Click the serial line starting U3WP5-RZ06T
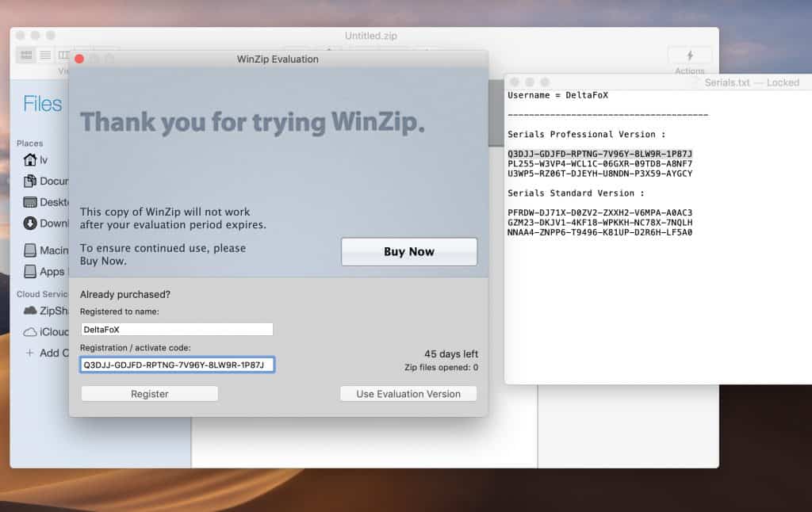The width and height of the screenshot is (812, 512). click(599, 174)
